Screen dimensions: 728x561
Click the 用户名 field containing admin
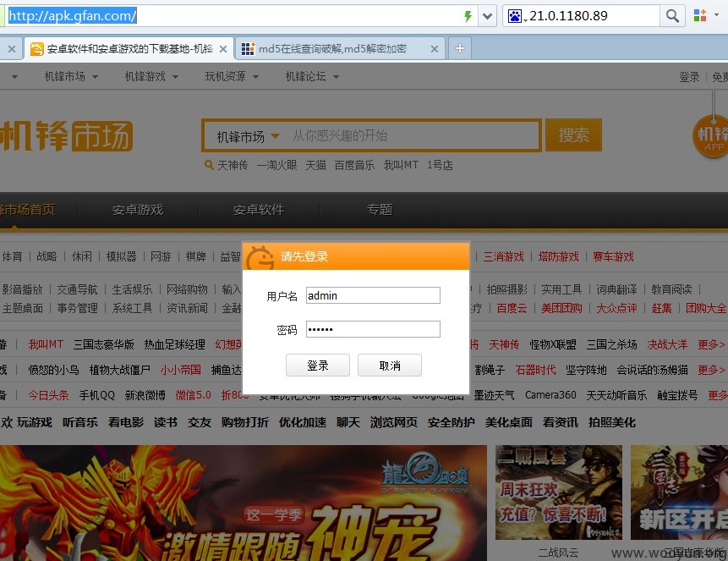(x=373, y=295)
